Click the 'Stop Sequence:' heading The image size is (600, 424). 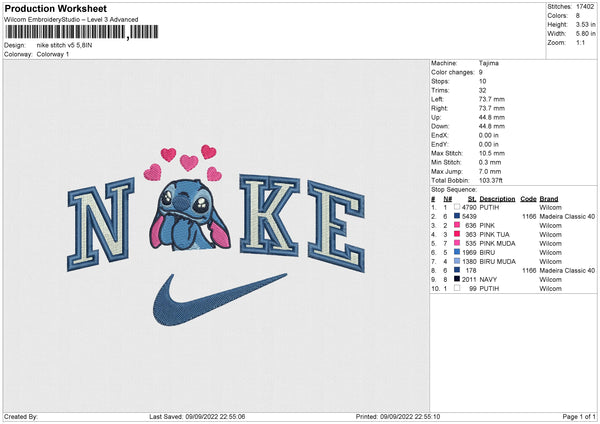454,190
